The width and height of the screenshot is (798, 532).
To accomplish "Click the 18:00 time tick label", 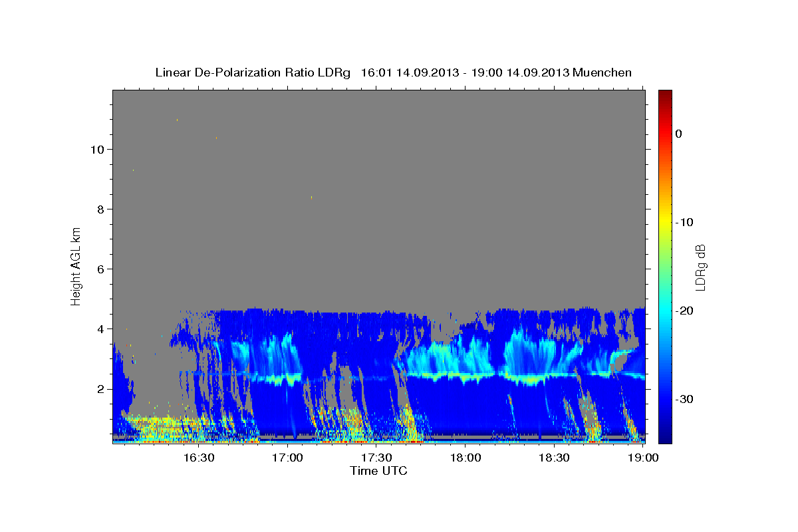I will tap(465, 458).
